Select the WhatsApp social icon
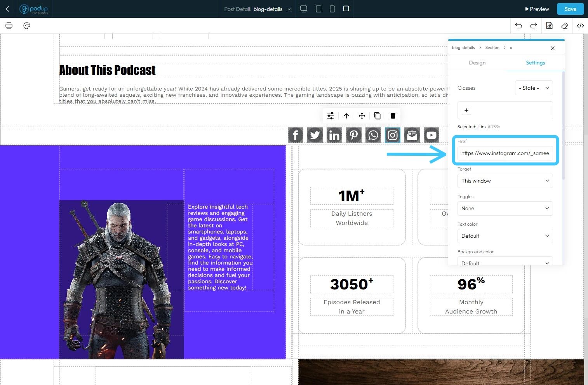Viewport: 588px width, 385px height. (x=373, y=135)
